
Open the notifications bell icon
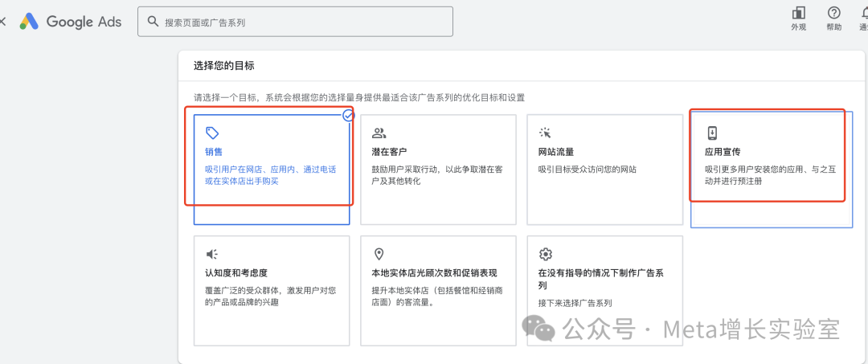click(863, 13)
